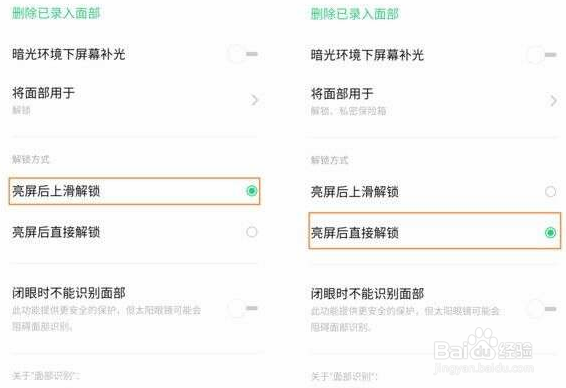Viewport: 566px width, 388px height.
Task: Tap the Baidu 经验 paw watermark logo
Action: coord(484,344)
